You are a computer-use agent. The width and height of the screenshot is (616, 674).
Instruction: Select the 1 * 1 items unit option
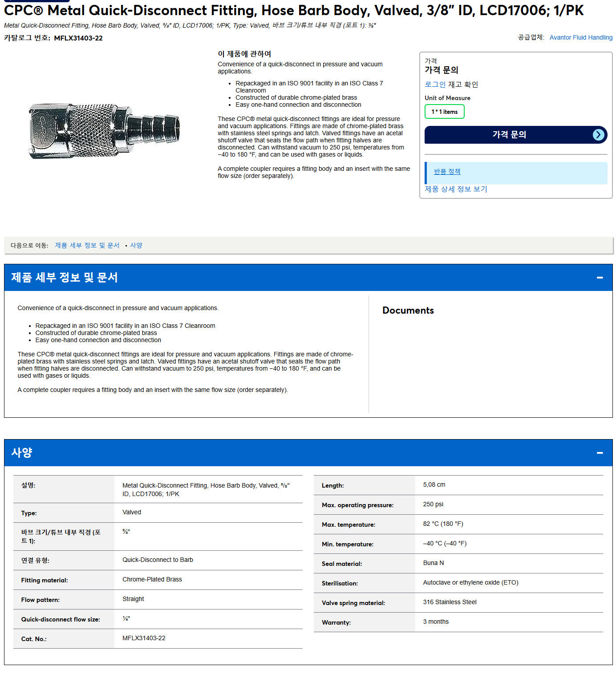tap(444, 112)
